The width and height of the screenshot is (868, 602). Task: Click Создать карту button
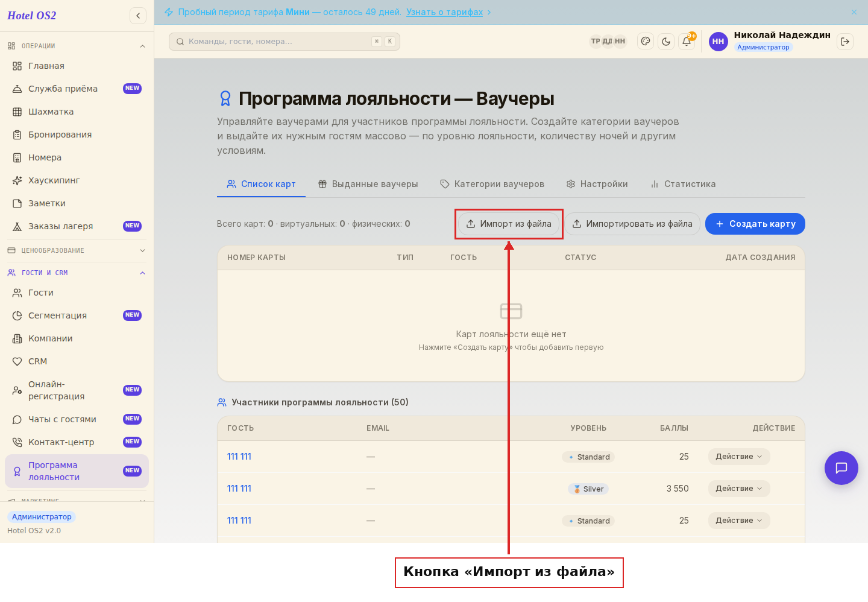pyautogui.click(x=755, y=224)
